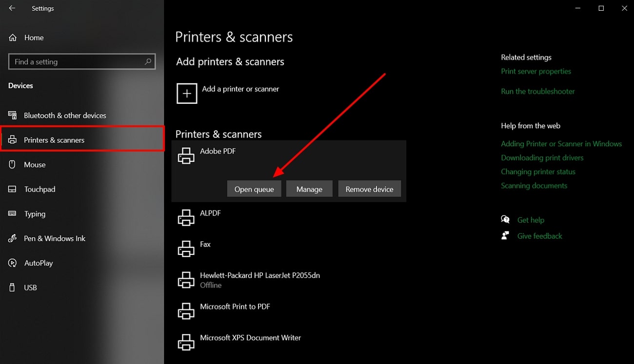Image resolution: width=634 pixels, height=364 pixels.
Task: Click the Give feedback link
Action: pos(539,236)
